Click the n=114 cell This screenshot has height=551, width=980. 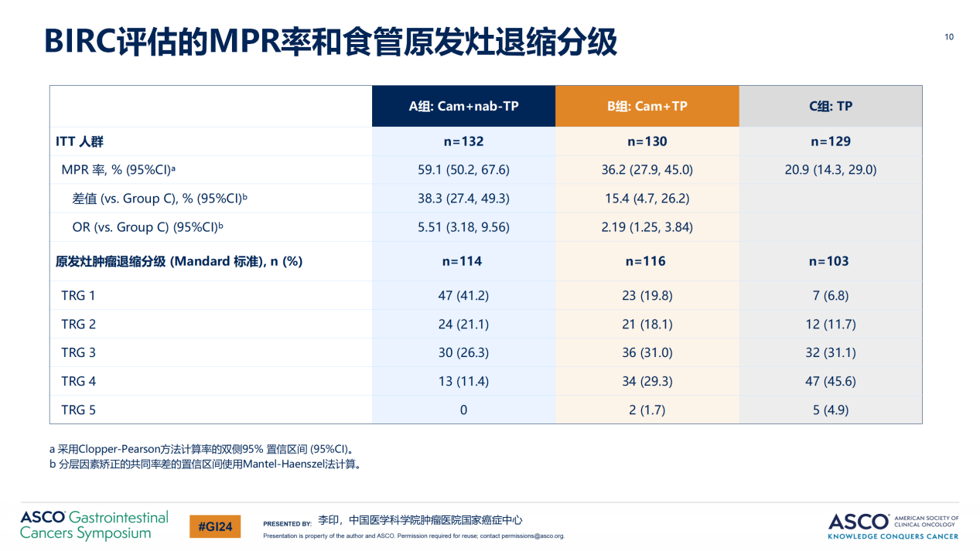pos(463,261)
